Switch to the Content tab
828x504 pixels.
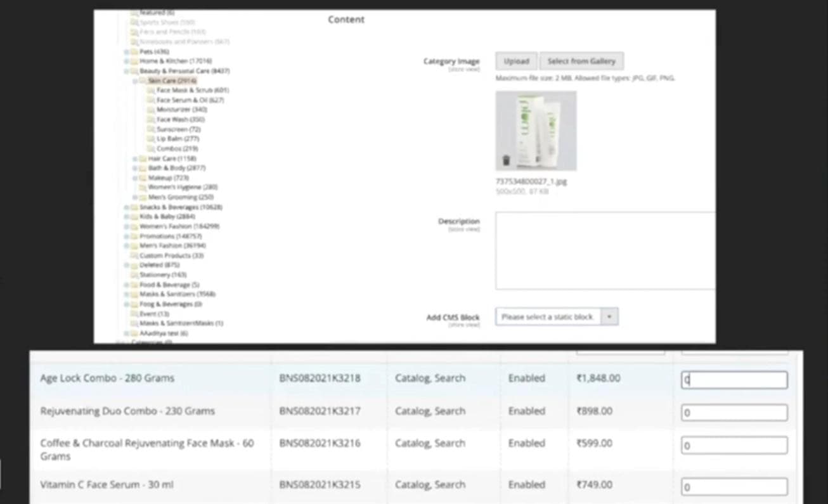click(x=346, y=20)
